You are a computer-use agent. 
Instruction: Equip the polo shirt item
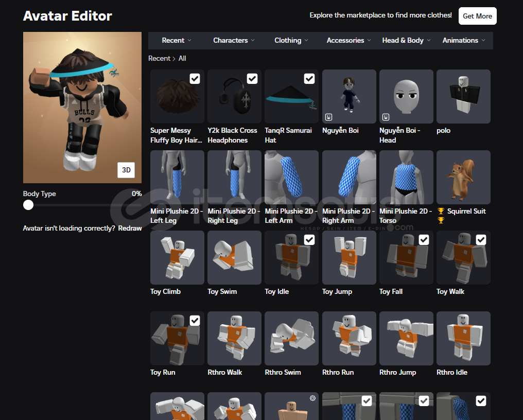(463, 96)
